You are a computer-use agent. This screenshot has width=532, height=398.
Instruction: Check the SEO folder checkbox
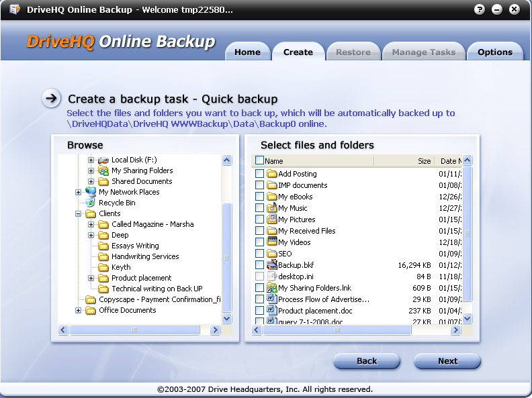pos(259,254)
